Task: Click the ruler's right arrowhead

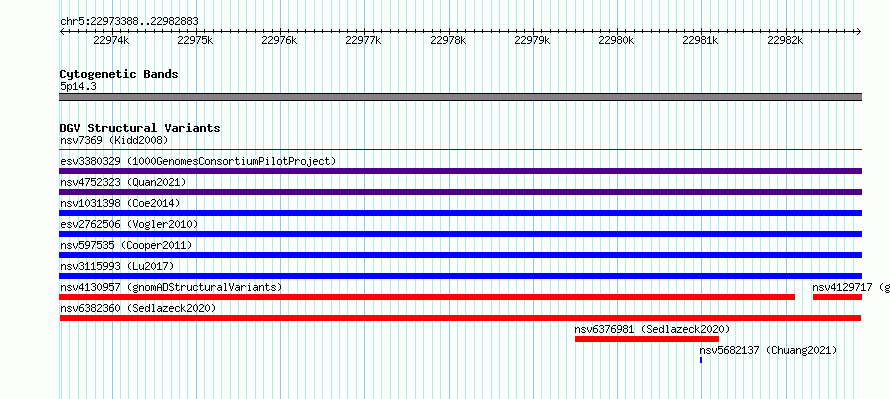Action: click(x=859, y=32)
